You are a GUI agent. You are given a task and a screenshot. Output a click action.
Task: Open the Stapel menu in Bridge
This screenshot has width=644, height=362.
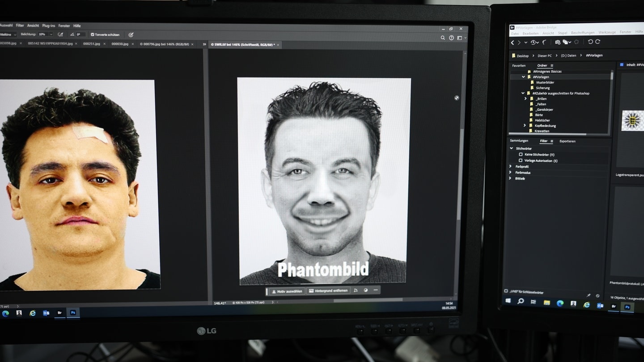pyautogui.click(x=563, y=33)
